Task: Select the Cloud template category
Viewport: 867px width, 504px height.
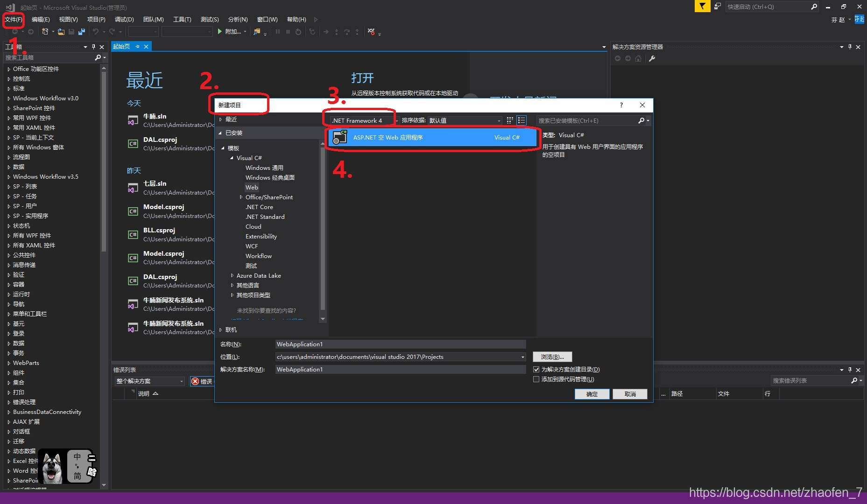Action: [253, 226]
